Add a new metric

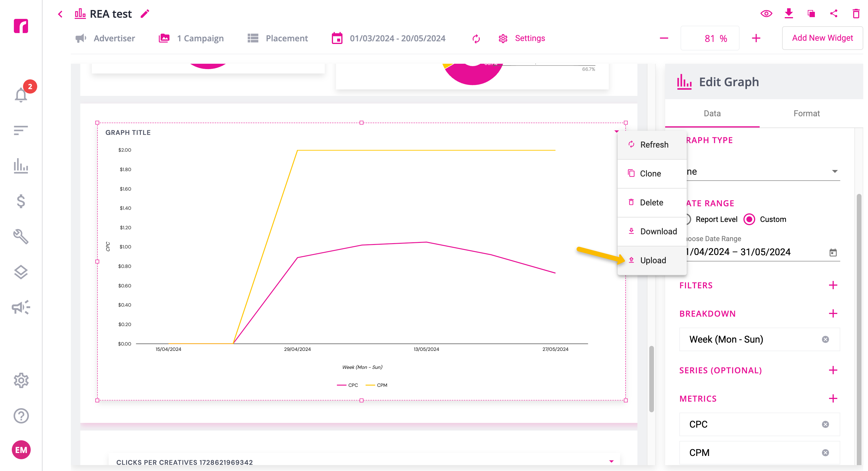click(833, 399)
